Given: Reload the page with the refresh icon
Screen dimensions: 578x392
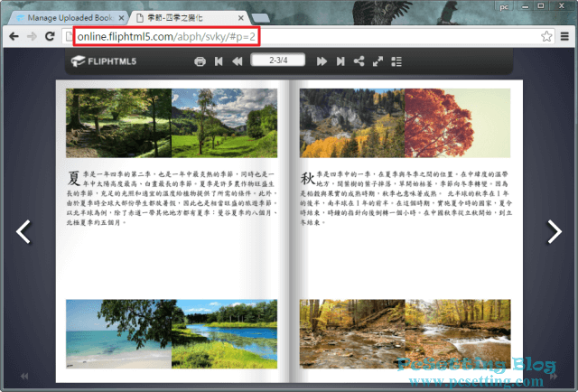Looking at the screenshot, I should tap(51, 36).
